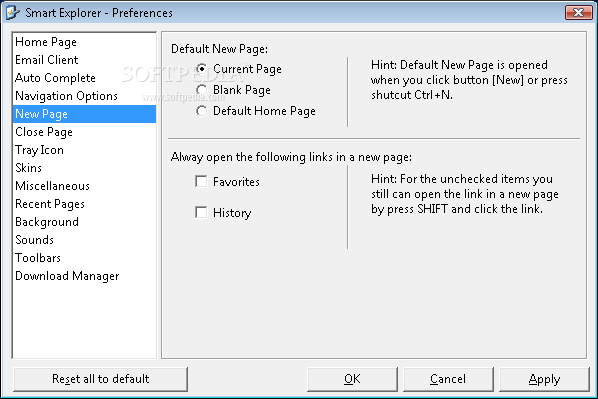Select the New Page category
Viewport: 598px width, 399px height.
point(84,114)
